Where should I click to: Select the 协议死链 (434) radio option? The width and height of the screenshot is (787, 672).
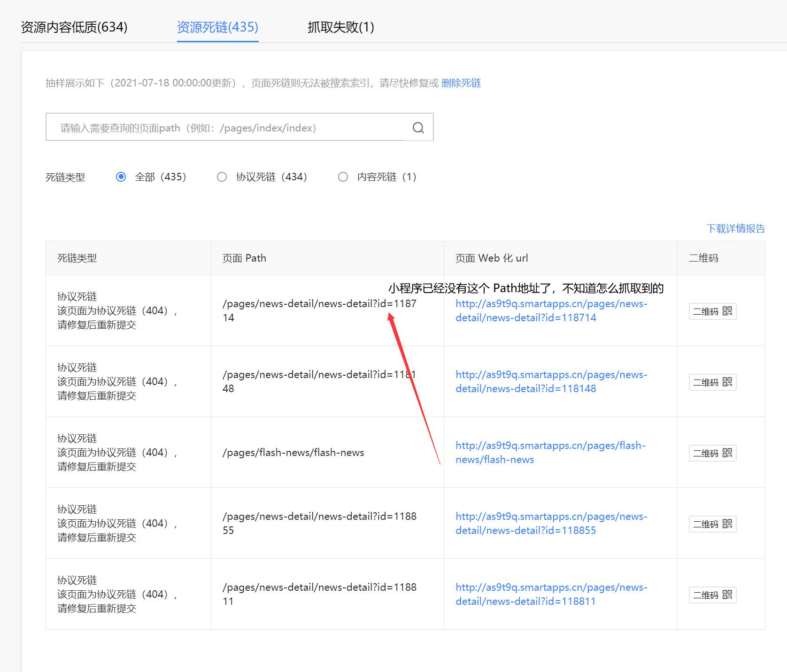click(222, 177)
